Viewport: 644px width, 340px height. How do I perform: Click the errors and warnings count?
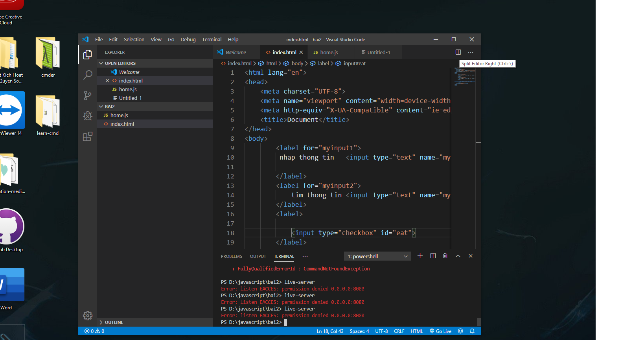(x=94, y=331)
